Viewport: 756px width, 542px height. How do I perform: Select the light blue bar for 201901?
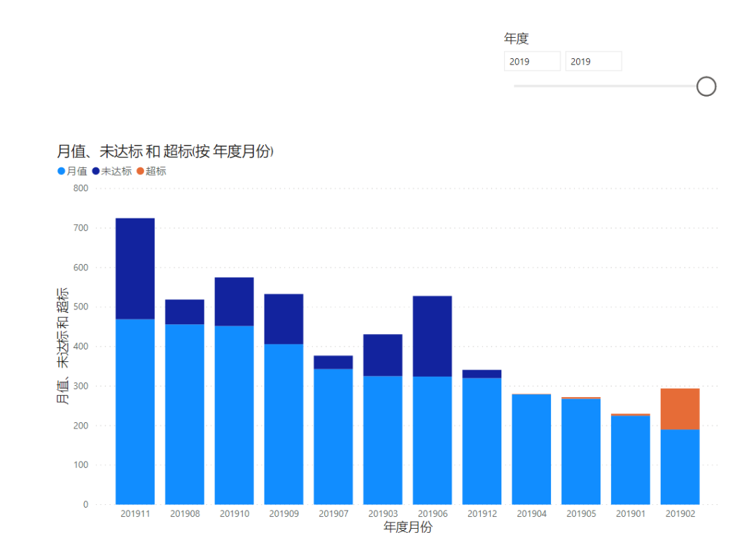[631, 460]
